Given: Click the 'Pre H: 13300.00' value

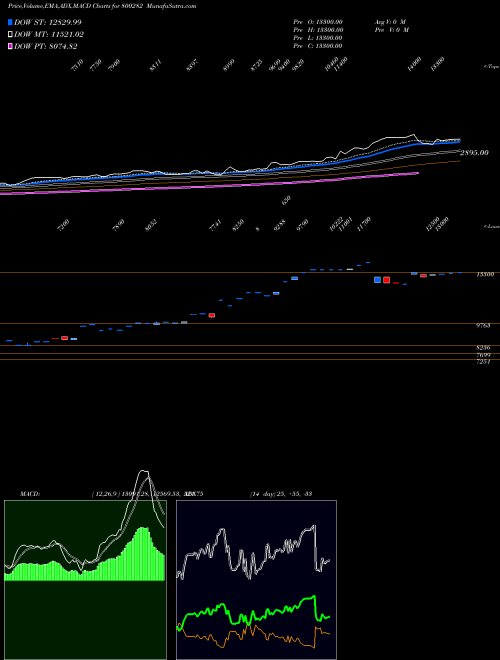Looking at the screenshot, I should tap(318, 30).
